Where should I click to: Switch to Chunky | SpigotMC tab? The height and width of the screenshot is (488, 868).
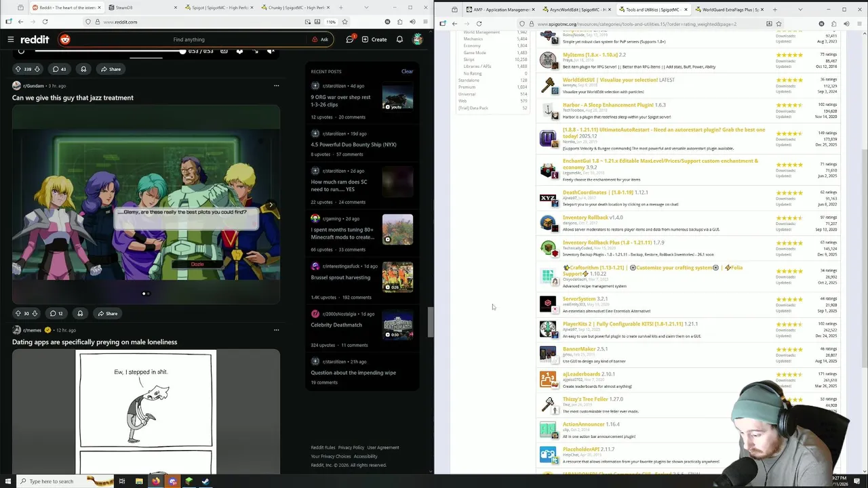(x=295, y=7)
